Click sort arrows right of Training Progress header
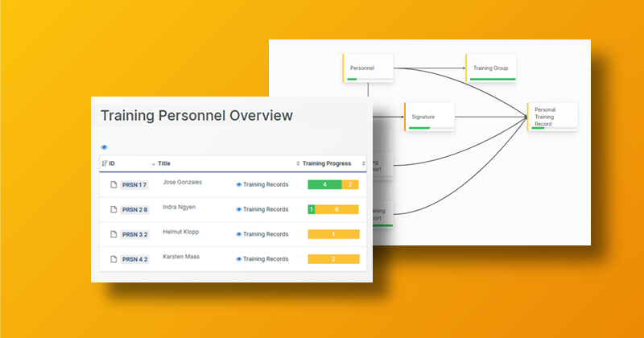The height and width of the screenshot is (338, 644). tap(363, 163)
